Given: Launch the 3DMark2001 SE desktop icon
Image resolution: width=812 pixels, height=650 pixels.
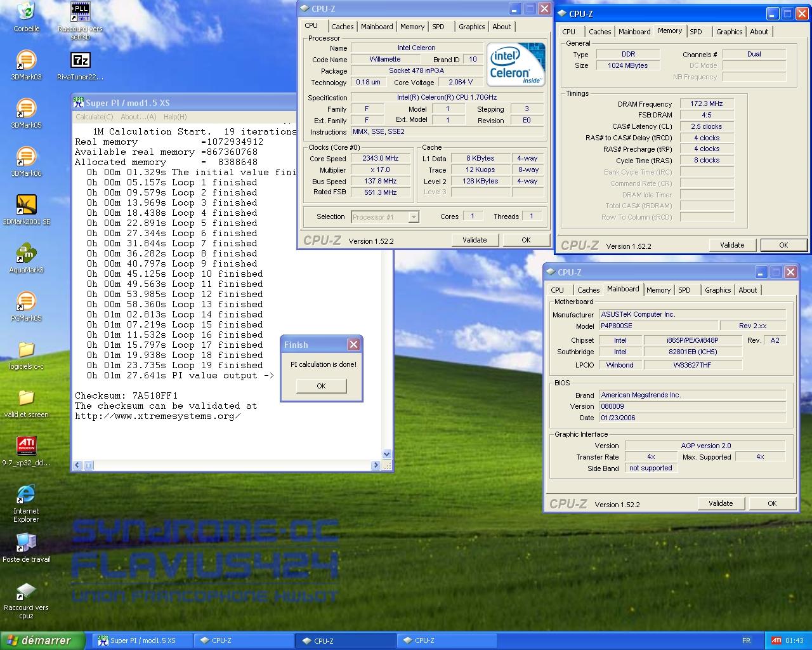Looking at the screenshot, I should [26, 210].
